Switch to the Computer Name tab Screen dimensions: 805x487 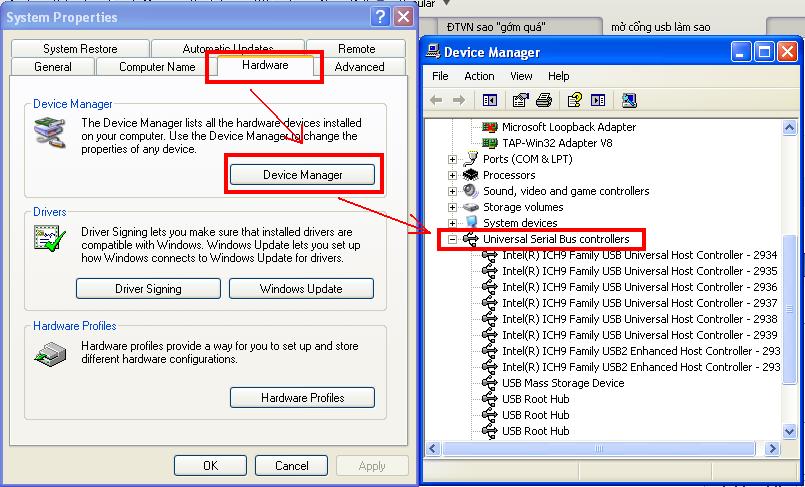(x=157, y=67)
